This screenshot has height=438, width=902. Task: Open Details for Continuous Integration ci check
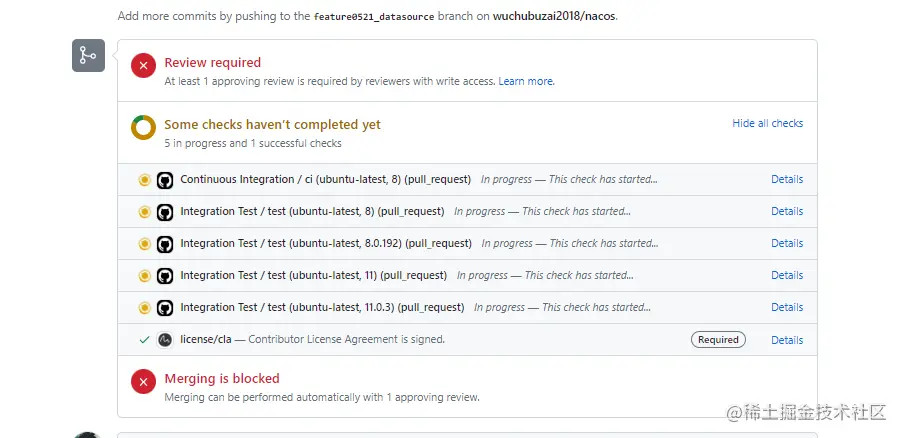click(x=787, y=180)
